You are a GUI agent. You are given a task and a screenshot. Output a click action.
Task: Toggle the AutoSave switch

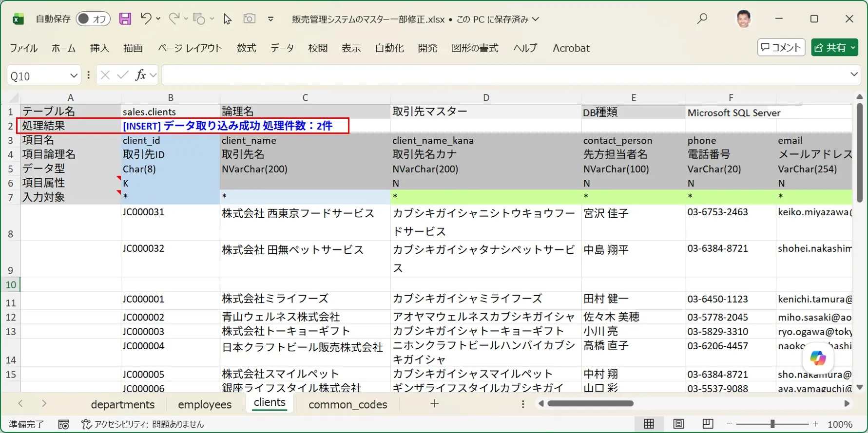pos(93,19)
